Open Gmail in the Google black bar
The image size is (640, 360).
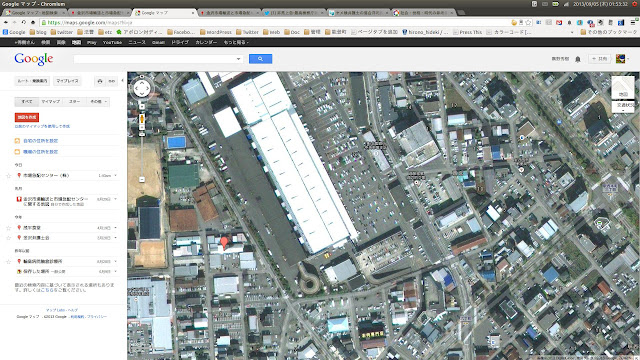pyautogui.click(x=158, y=42)
